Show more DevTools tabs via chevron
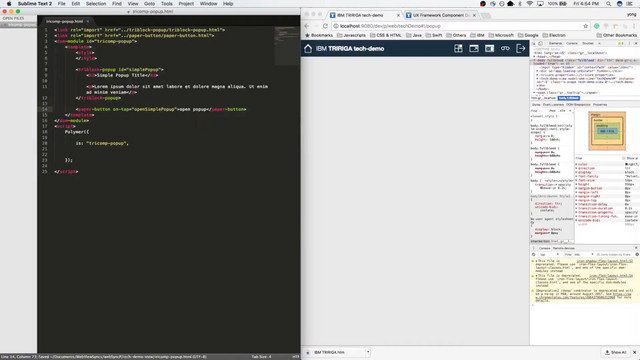The width and height of the screenshot is (640, 360). pyautogui.click(x=599, y=43)
